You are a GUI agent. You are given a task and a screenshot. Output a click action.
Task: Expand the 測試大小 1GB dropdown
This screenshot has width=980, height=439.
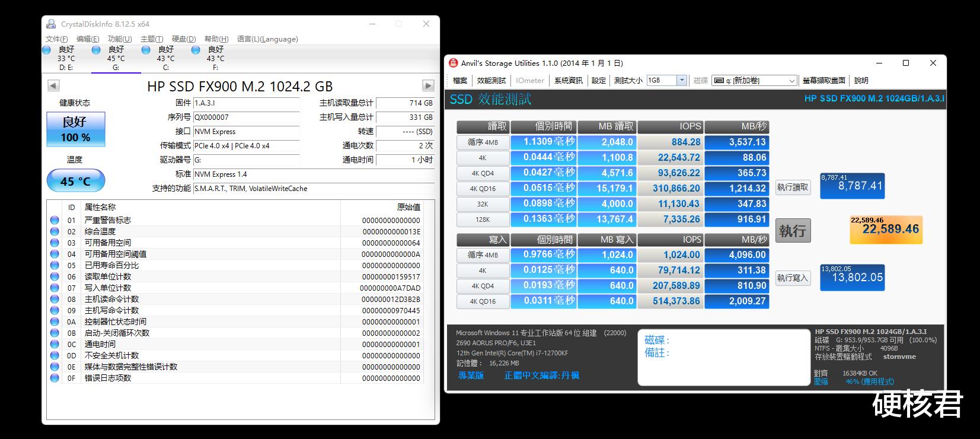point(682,81)
